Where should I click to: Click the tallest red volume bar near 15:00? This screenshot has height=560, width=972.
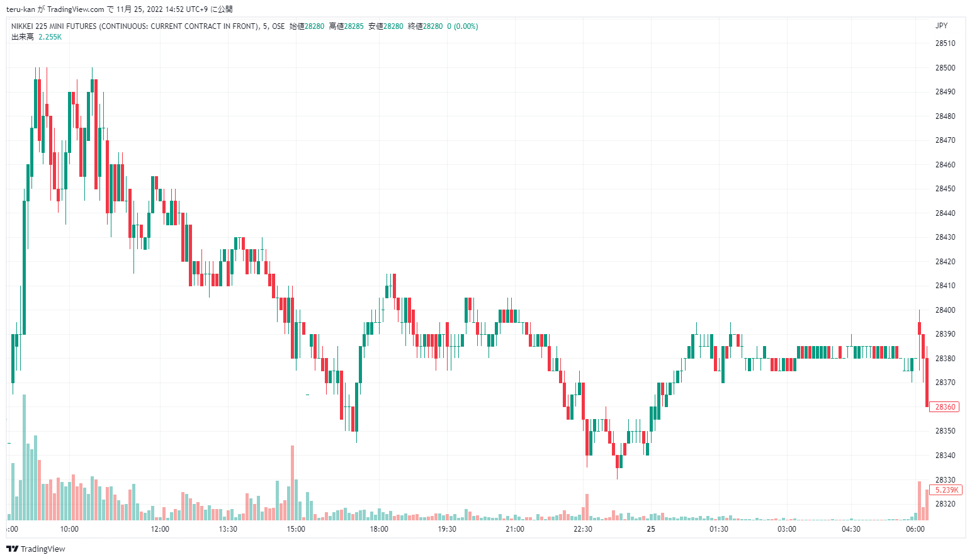pos(292,482)
